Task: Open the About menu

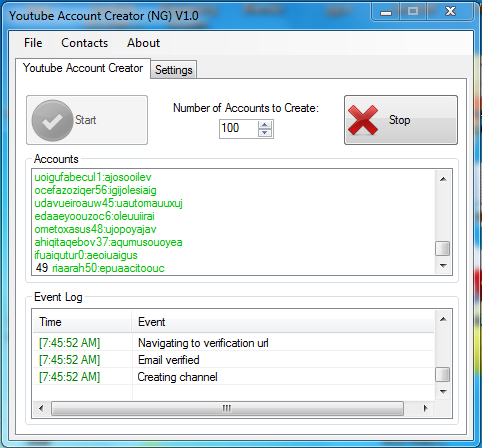Action: click(x=143, y=43)
